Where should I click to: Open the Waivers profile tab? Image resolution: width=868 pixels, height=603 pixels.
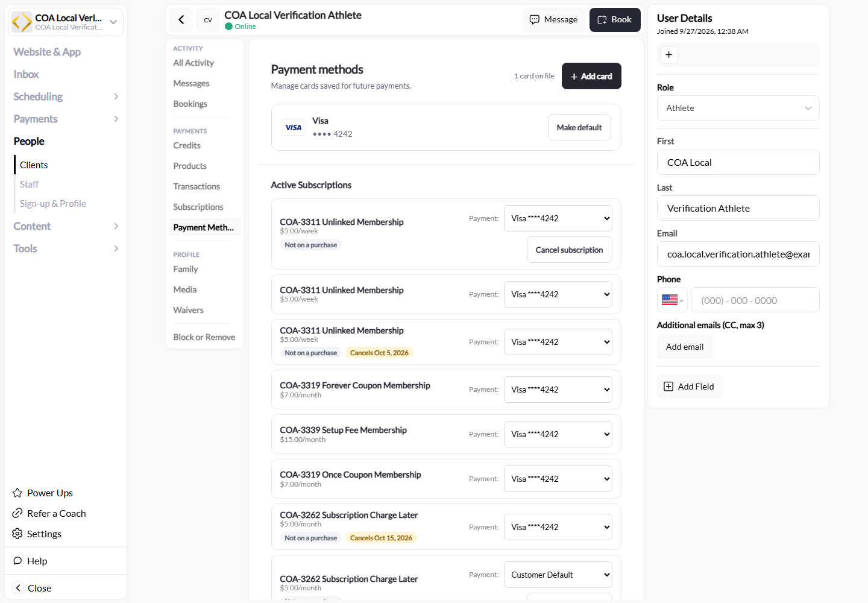pyautogui.click(x=189, y=310)
